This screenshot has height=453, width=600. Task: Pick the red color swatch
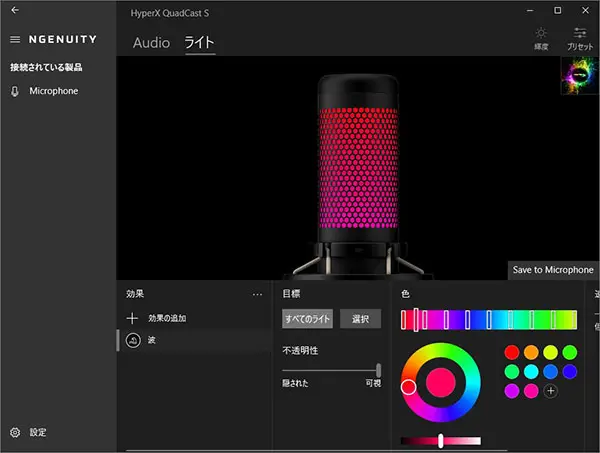(x=512, y=352)
